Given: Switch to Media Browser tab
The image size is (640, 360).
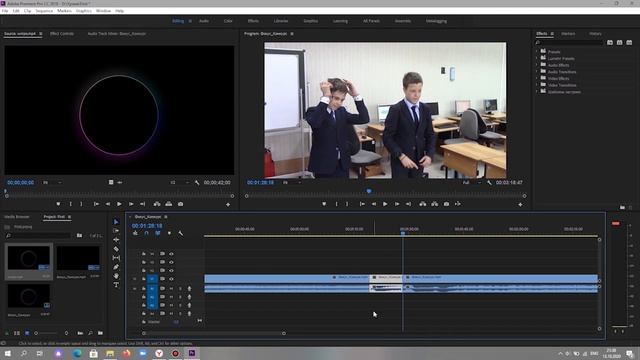Looking at the screenshot, I should (x=17, y=217).
